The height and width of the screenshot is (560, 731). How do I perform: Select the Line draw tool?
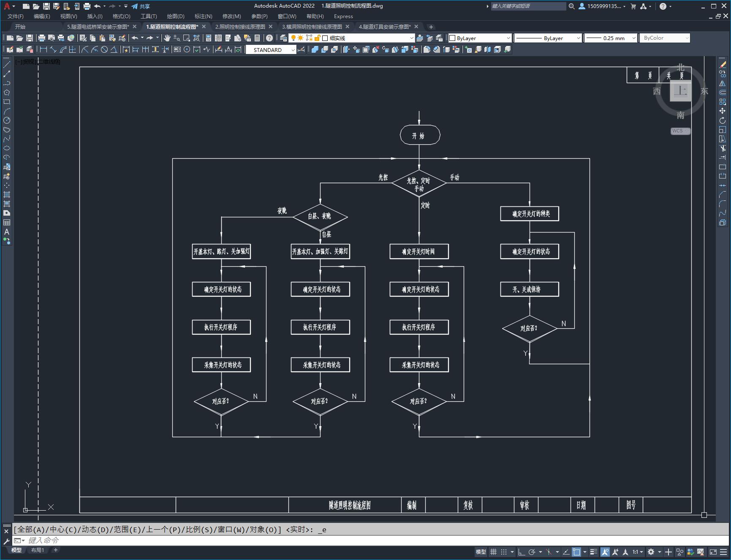click(x=7, y=65)
